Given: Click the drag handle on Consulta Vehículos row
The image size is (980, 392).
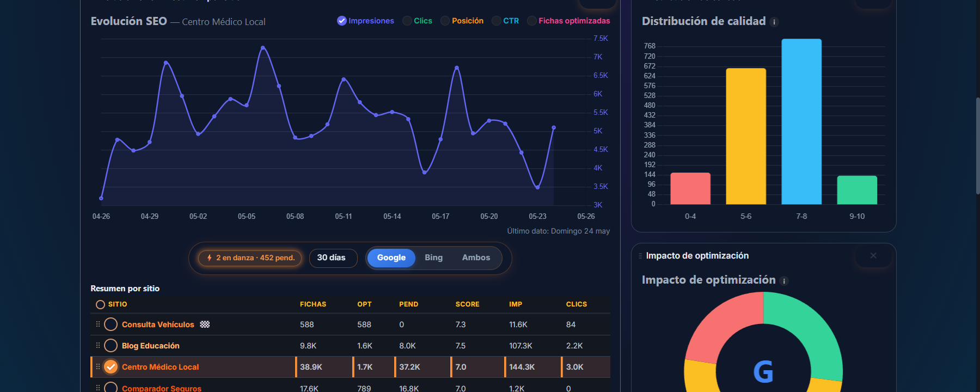Looking at the screenshot, I should [x=98, y=324].
